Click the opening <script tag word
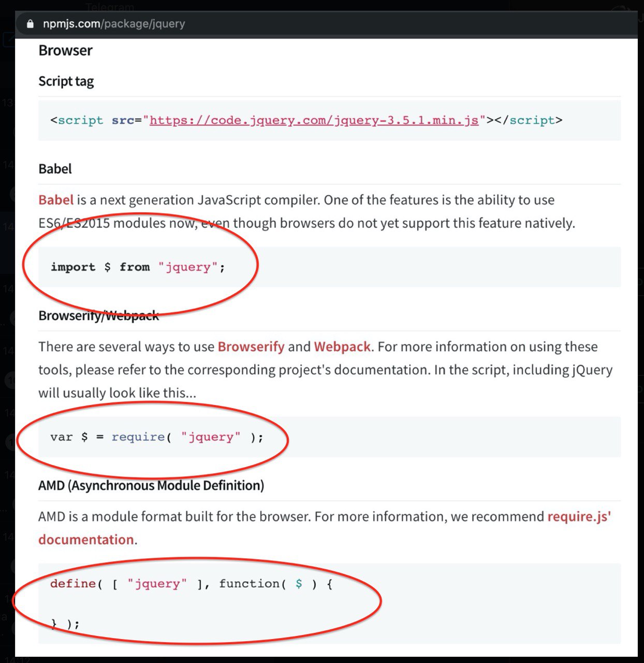 (77, 120)
